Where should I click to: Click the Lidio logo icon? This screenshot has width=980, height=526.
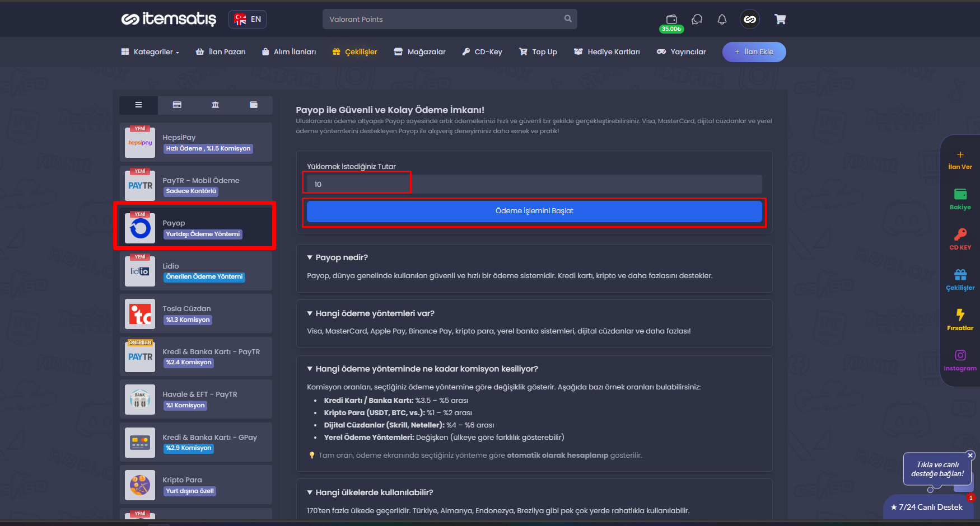point(140,271)
